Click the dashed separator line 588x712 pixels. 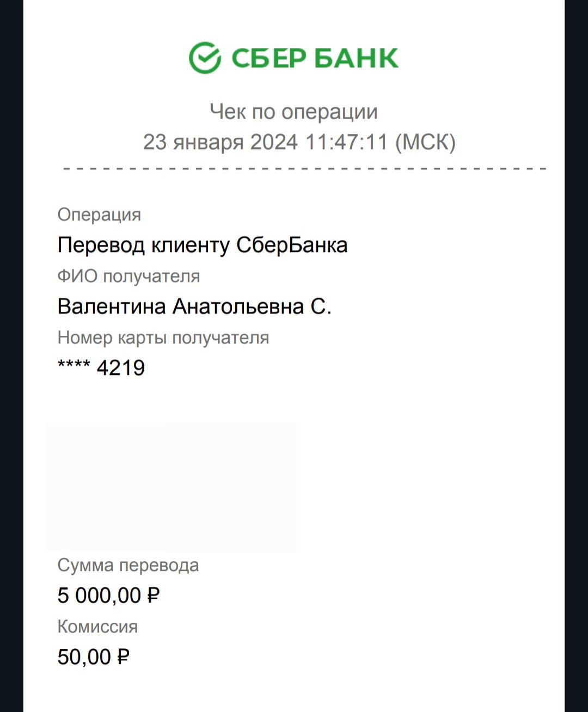305,169
